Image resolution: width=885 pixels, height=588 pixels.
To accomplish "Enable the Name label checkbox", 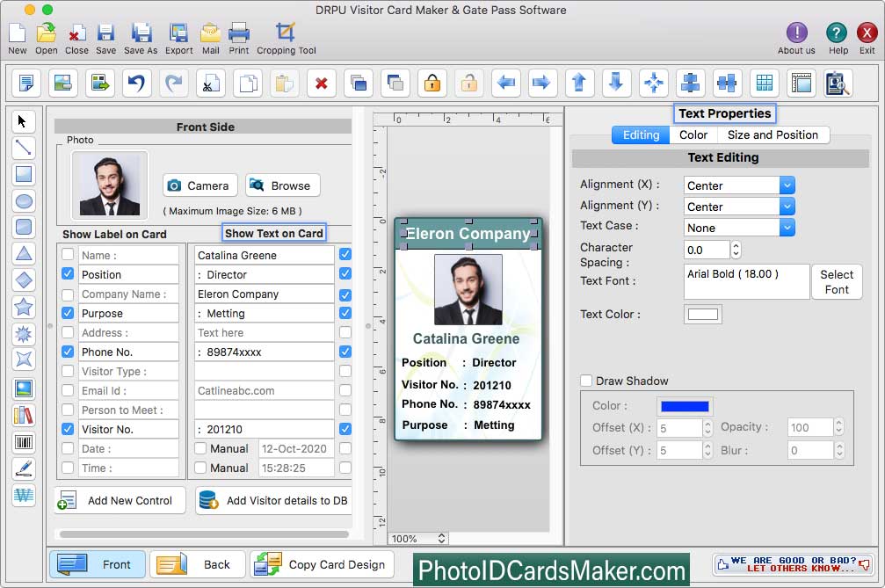I will click(67, 255).
